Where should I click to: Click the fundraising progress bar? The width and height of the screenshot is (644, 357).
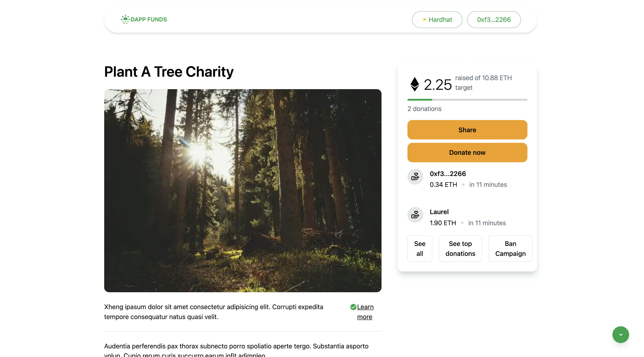coord(467,100)
